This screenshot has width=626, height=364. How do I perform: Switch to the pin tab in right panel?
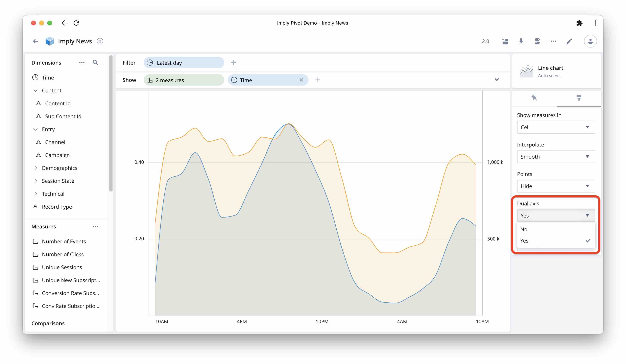coord(534,98)
